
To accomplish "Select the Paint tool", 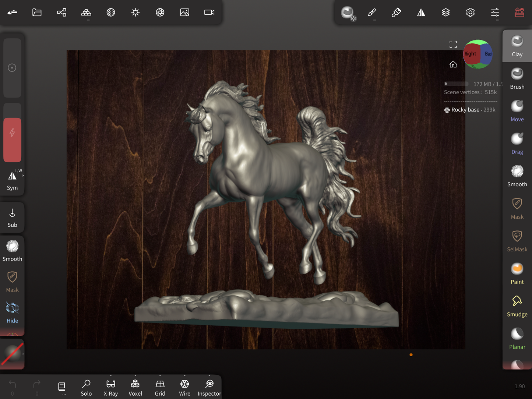I will point(517,273).
